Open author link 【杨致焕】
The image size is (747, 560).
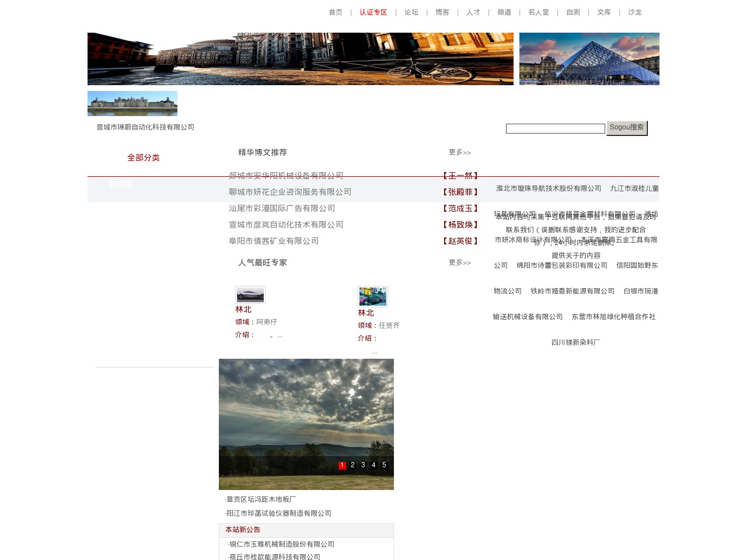460,225
